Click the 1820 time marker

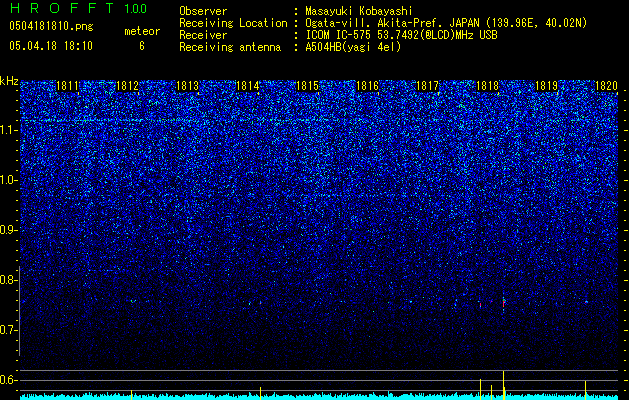click(x=606, y=86)
